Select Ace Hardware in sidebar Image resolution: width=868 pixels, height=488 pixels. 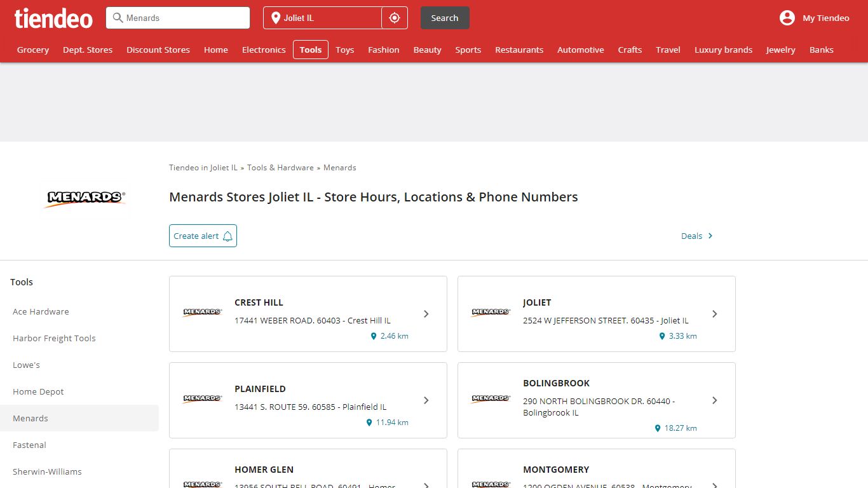(x=41, y=311)
